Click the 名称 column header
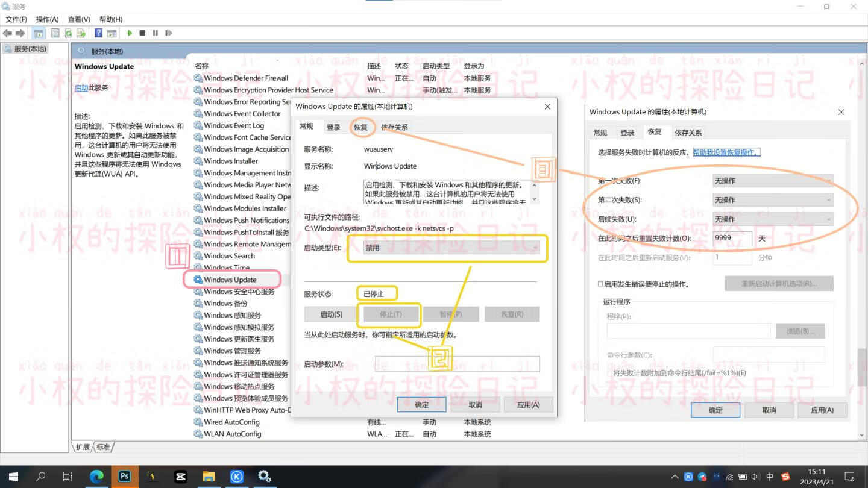The height and width of the screenshot is (488, 868). pos(202,66)
